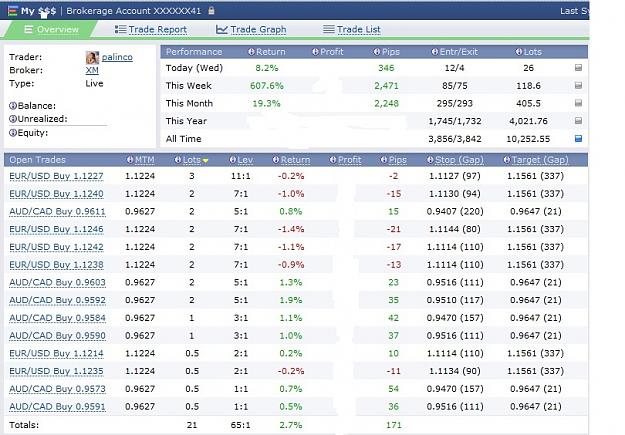Open the XM broker link

92,70
